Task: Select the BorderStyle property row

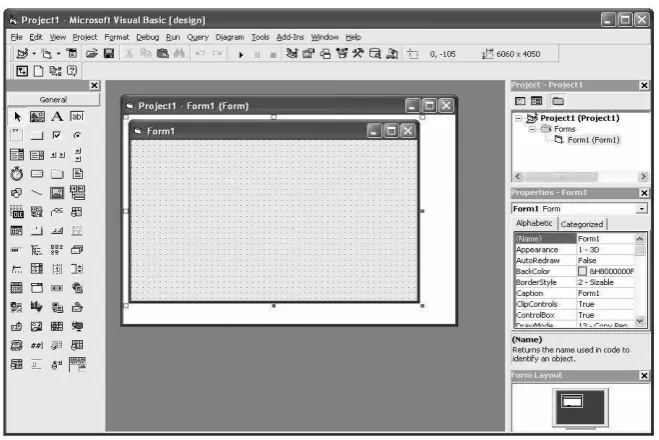Action: click(x=574, y=282)
